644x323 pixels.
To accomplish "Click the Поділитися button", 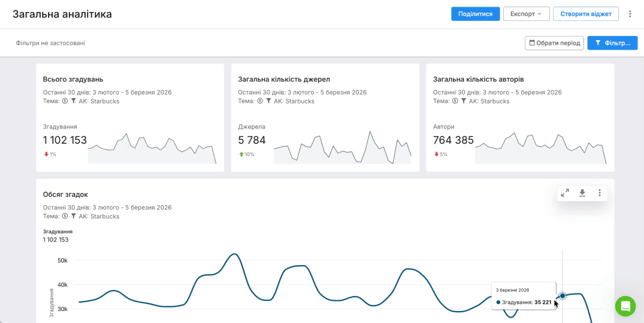I will 475,14.
